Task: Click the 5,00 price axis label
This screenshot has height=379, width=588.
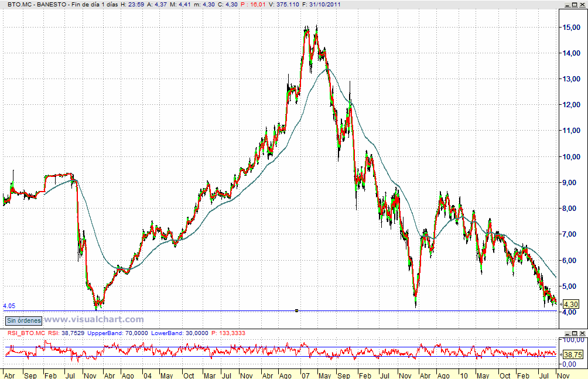Action: (x=570, y=286)
